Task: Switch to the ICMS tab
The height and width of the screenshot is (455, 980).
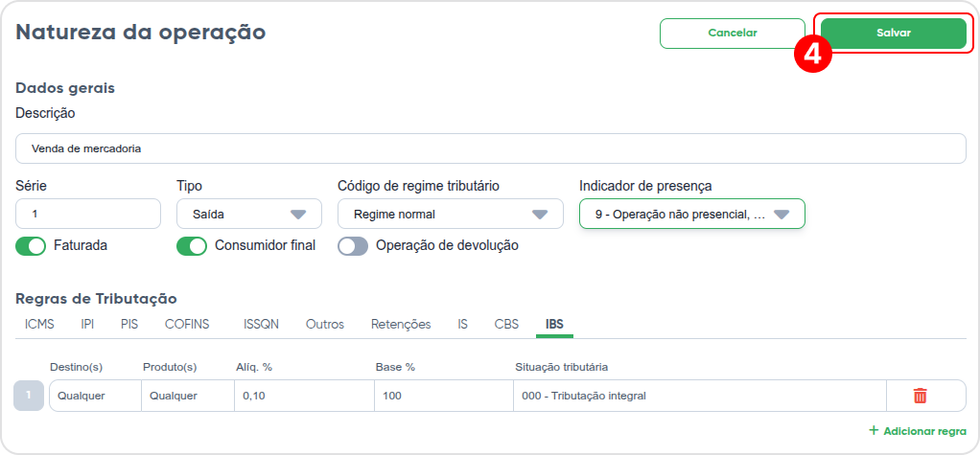Action: point(39,325)
